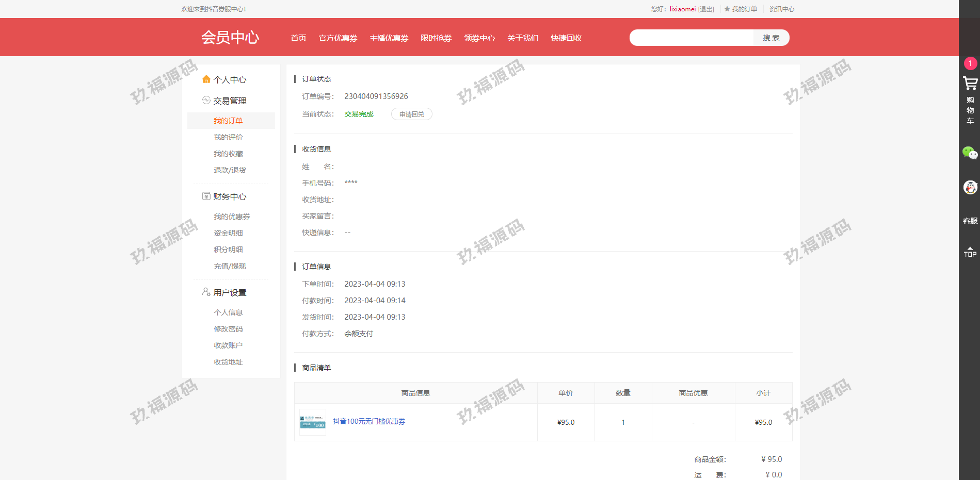Open the 抖音100元无门槛优惠券 product link
Viewport: 980px width, 480px height.
coord(369,422)
